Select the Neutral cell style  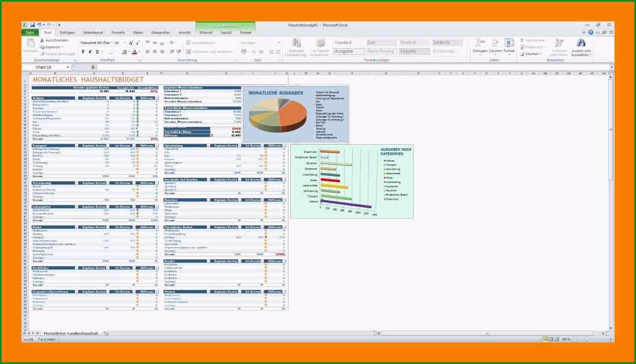(414, 43)
